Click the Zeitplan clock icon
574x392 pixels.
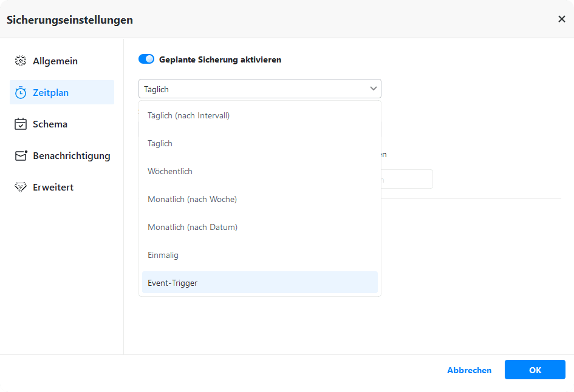[21, 93]
